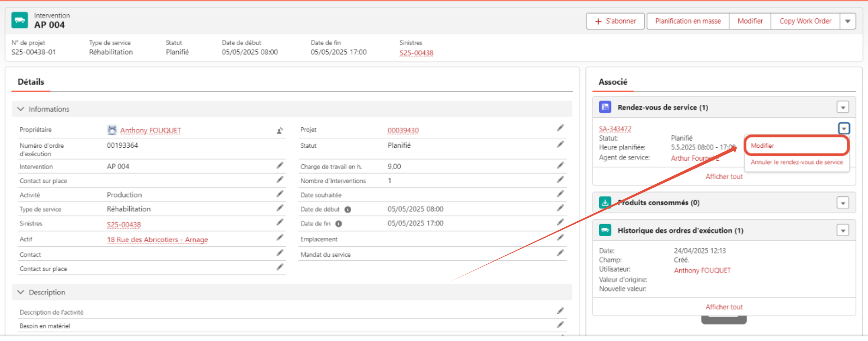Edit the Date souhaitée pencil icon
868x341 pixels.
pos(560,194)
